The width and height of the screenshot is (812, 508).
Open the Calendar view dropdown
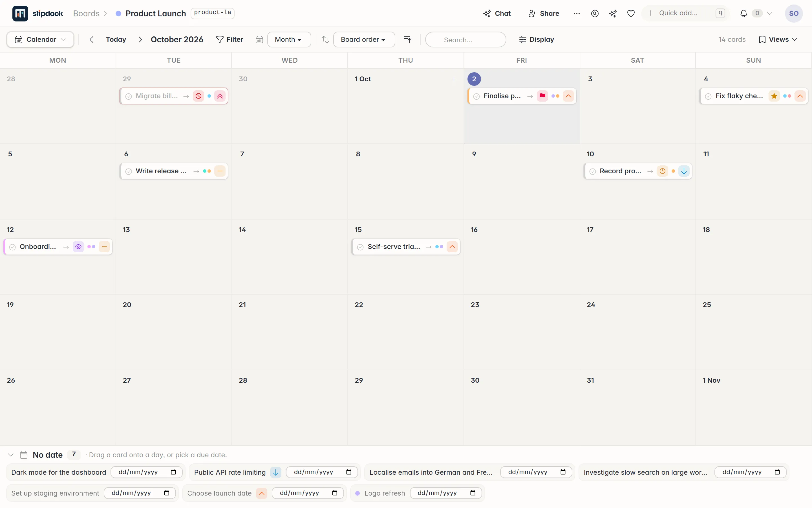40,40
